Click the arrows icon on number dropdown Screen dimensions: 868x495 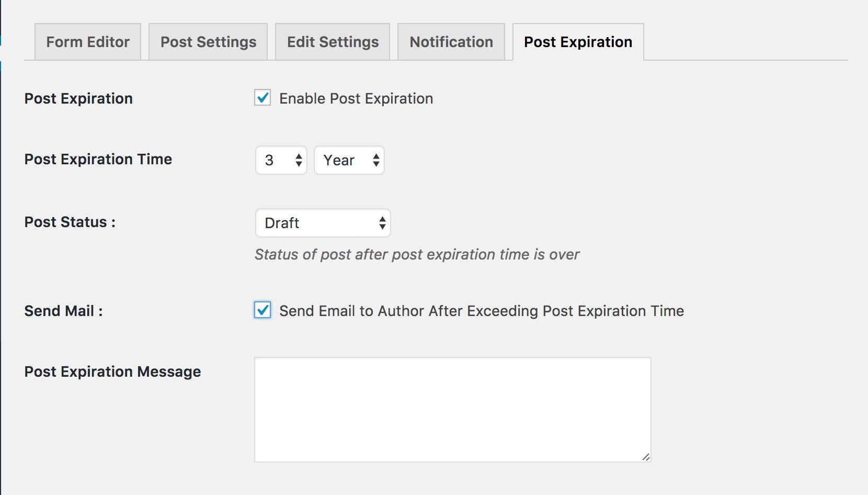pyautogui.click(x=299, y=160)
